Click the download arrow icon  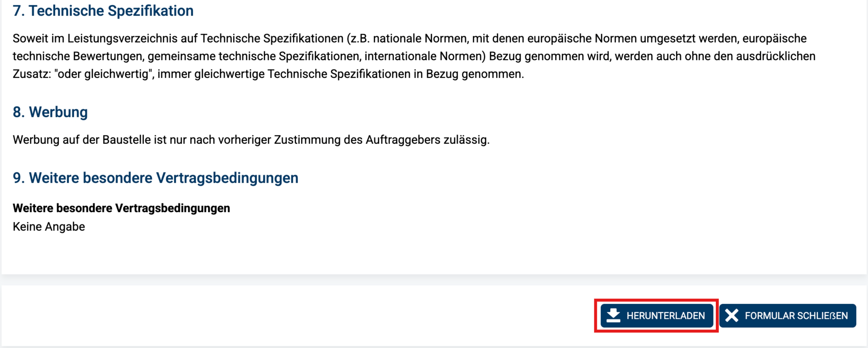(x=613, y=315)
